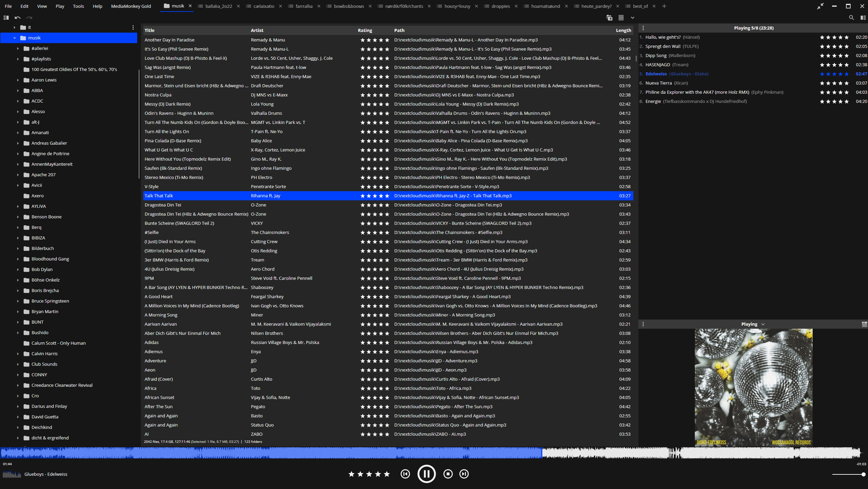Open the media tree options menu
This screenshot has width=868, height=489.
click(x=133, y=28)
